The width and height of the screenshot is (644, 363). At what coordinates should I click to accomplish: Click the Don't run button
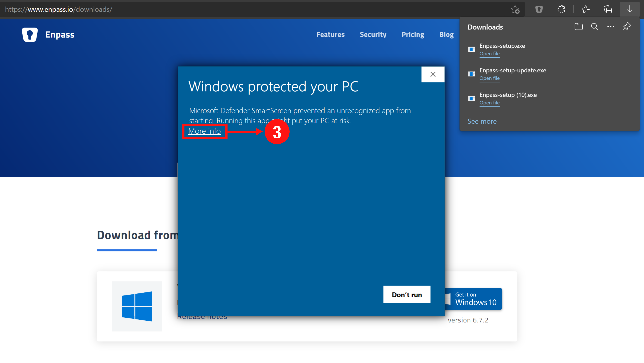tap(407, 295)
